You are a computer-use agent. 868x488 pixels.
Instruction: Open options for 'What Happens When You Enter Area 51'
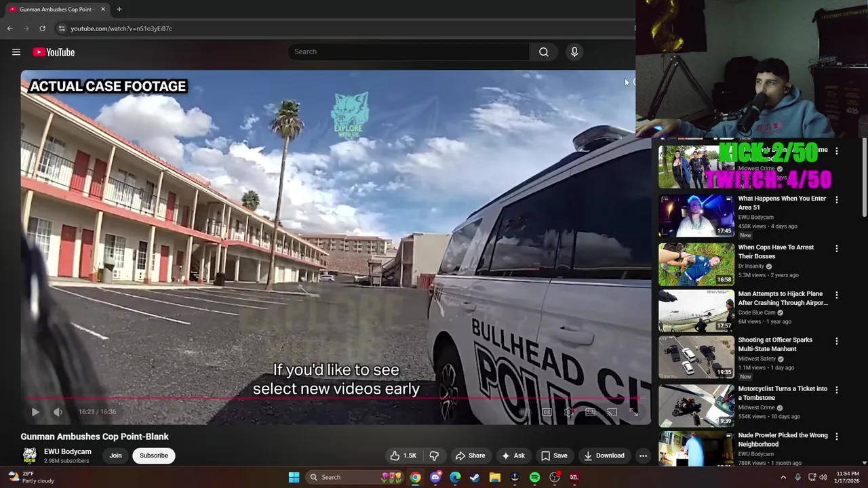836,200
